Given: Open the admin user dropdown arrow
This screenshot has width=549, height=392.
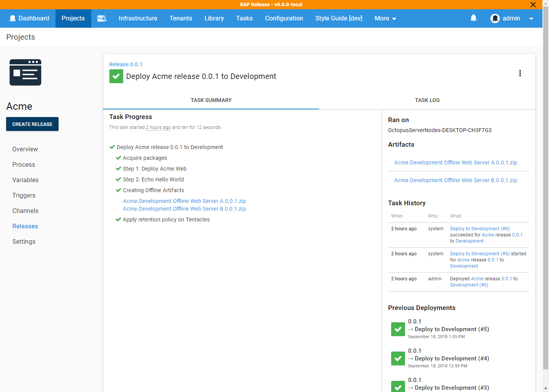Looking at the screenshot, I should coord(531,18).
